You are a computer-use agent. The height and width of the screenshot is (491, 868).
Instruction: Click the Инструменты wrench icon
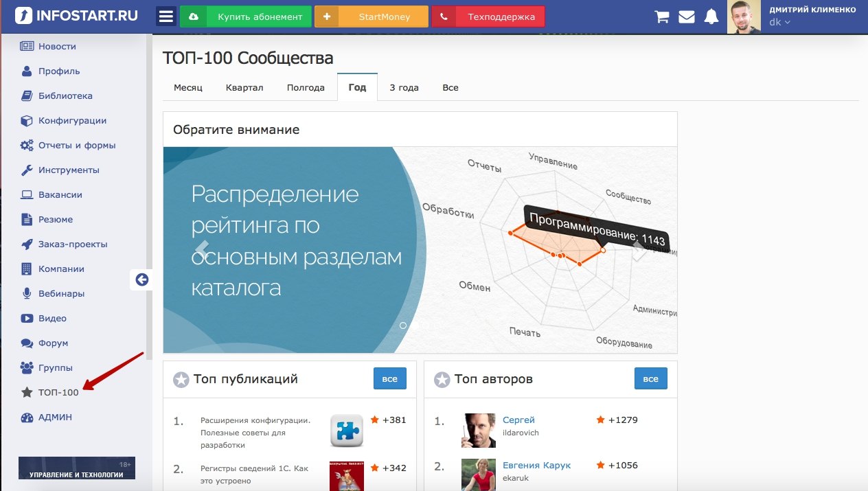tap(27, 170)
